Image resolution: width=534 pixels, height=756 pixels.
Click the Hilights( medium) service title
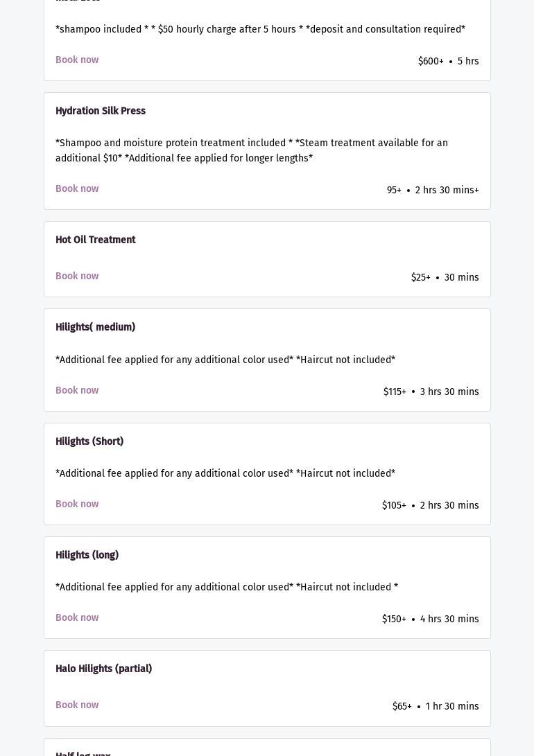[x=96, y=328]
